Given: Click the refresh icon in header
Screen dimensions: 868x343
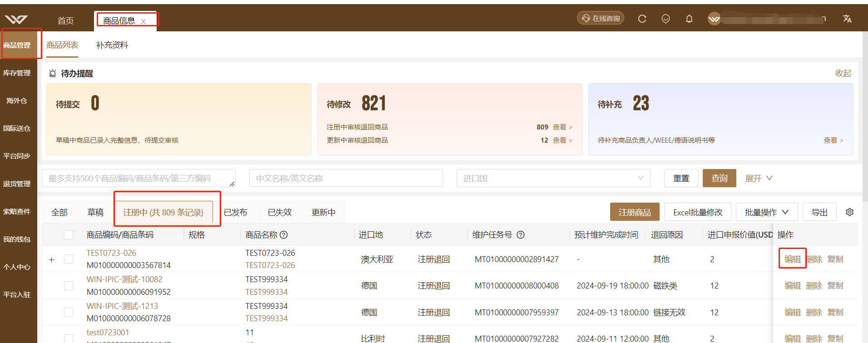Looking at the screenshot, I should pos(642,19).
